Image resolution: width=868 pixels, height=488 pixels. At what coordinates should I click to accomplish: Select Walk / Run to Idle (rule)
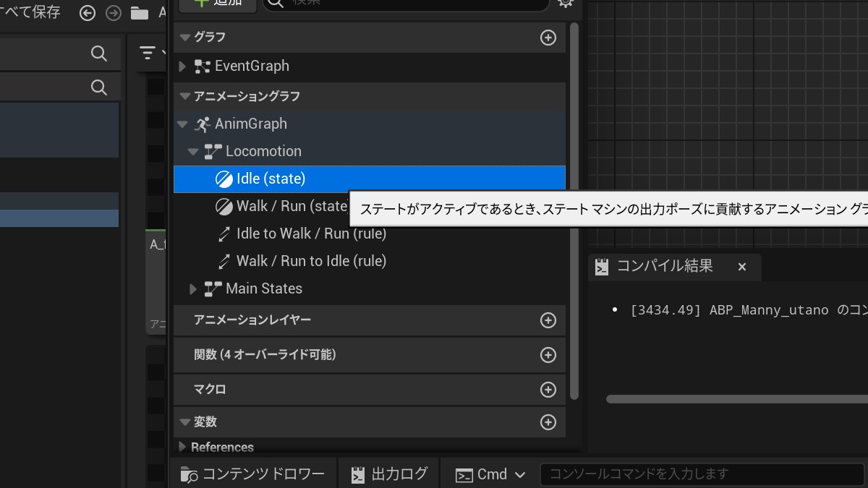coord(311,261)
